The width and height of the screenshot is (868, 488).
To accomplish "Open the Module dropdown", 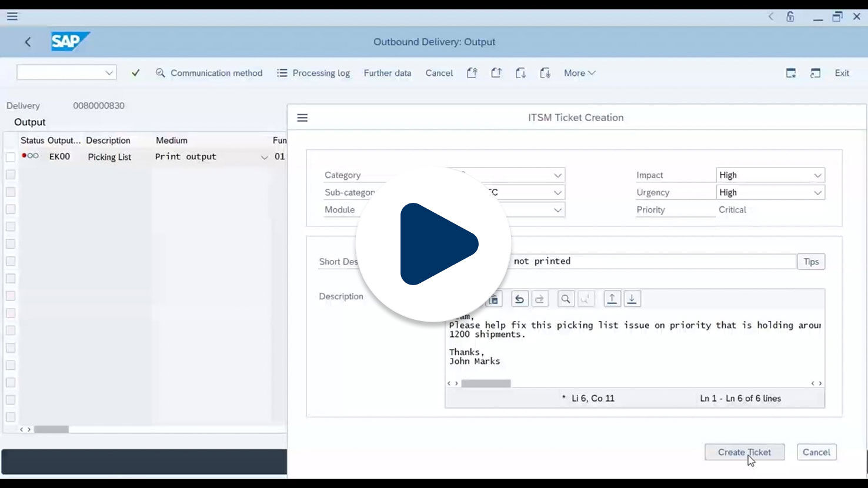I will 557,210.
